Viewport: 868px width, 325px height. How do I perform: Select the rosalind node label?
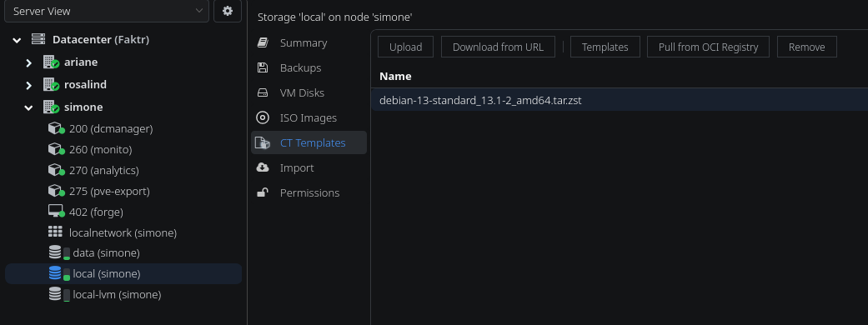(x=85, y=85)
